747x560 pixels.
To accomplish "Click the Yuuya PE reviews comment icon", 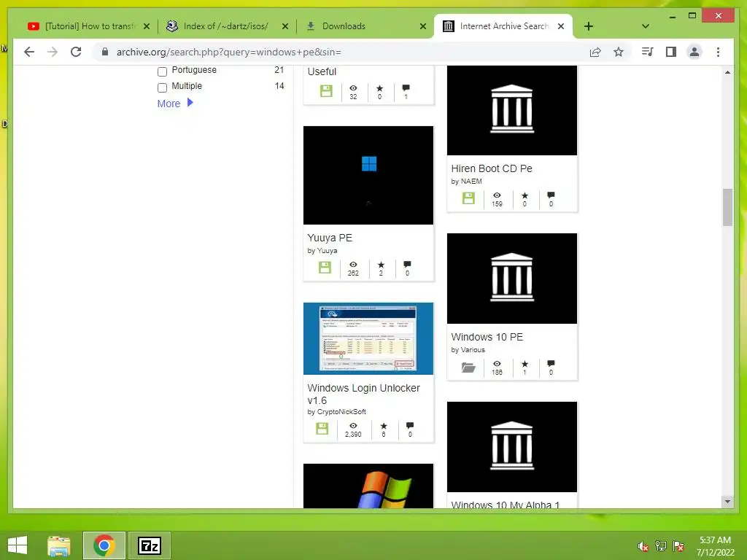I will 407,265.
